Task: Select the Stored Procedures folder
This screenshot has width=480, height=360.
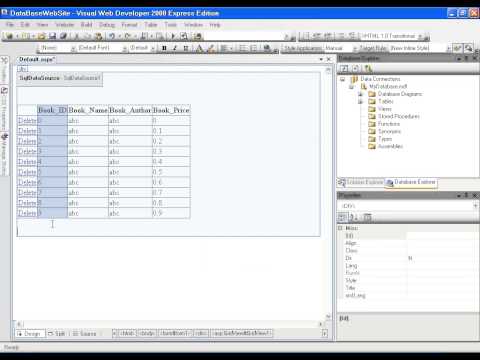Action: [399, 116]
